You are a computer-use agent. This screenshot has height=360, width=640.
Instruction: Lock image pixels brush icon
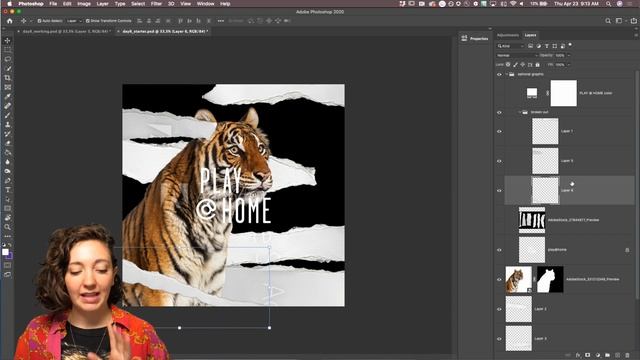516,64
